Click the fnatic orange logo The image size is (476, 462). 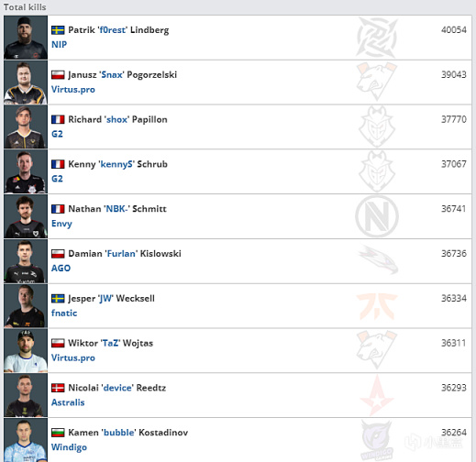pyautogui.click(x=377, y=306)
